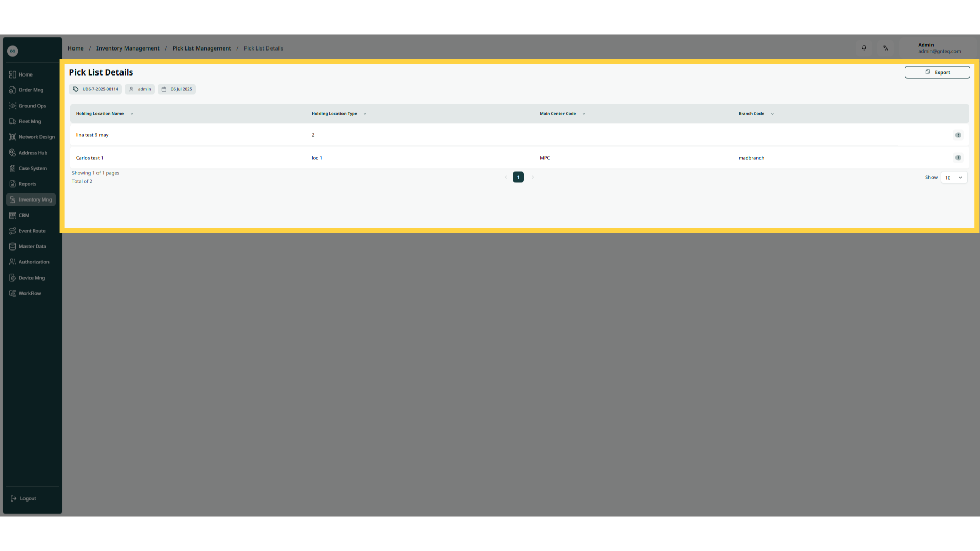
Task: Click the app logo in sidebar
Action: (13, 51)
